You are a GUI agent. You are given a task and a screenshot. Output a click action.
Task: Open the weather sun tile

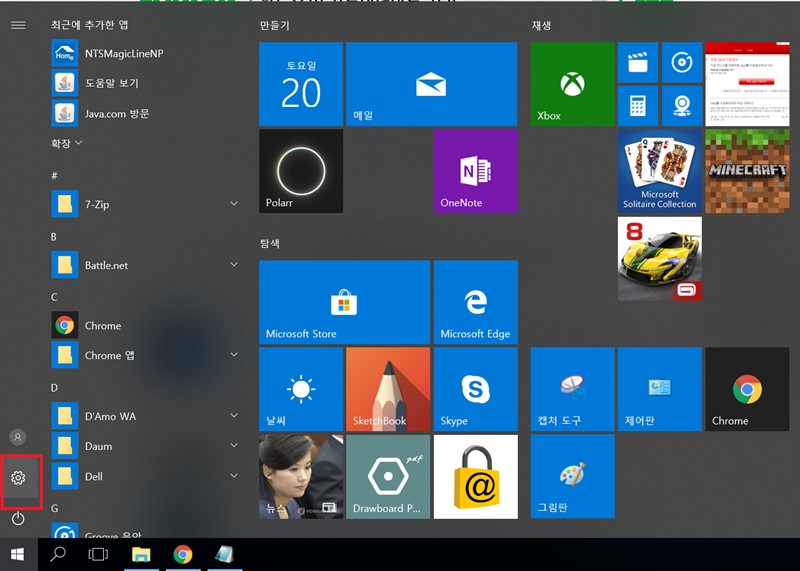(301, 389)
